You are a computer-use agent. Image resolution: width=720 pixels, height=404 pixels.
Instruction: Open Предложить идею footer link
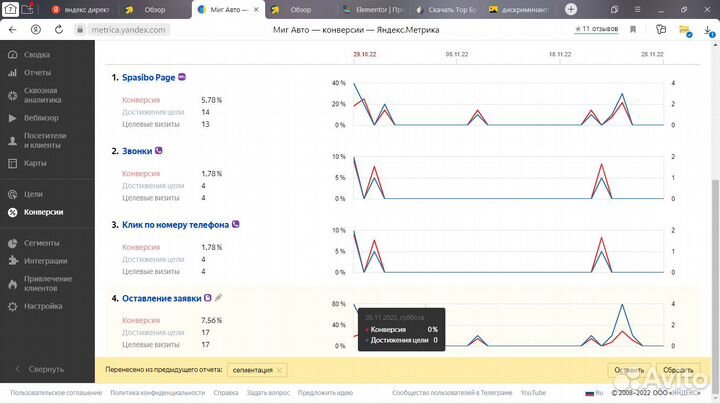pos(325,393)
